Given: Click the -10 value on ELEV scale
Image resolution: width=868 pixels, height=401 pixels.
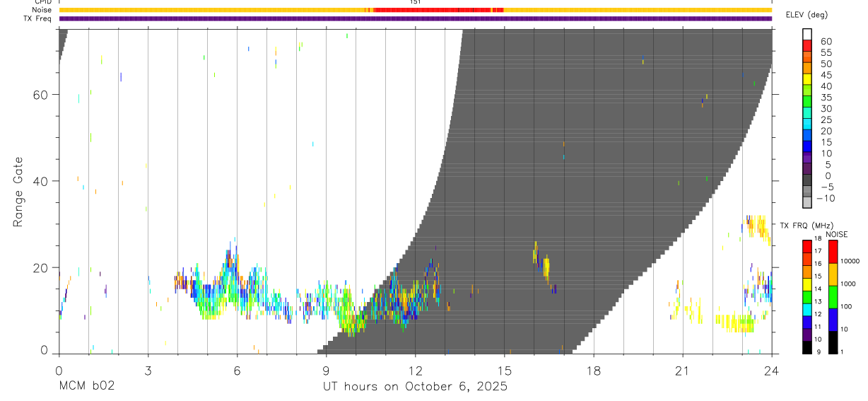Looking at the screenshot, I should [825, 198].
